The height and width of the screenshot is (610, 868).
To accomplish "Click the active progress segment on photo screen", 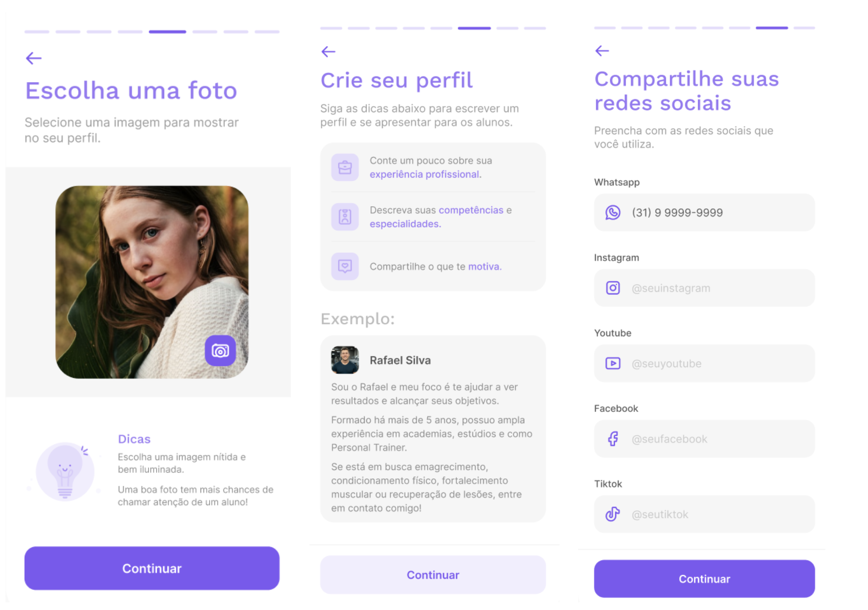I will click(x=167, y=32).
